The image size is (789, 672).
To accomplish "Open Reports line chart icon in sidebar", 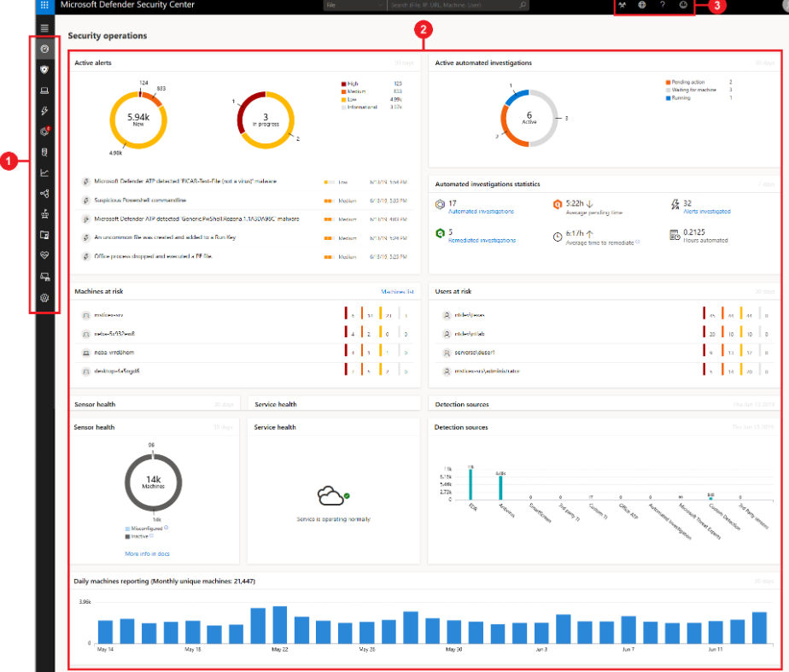I will coord(44,172).
